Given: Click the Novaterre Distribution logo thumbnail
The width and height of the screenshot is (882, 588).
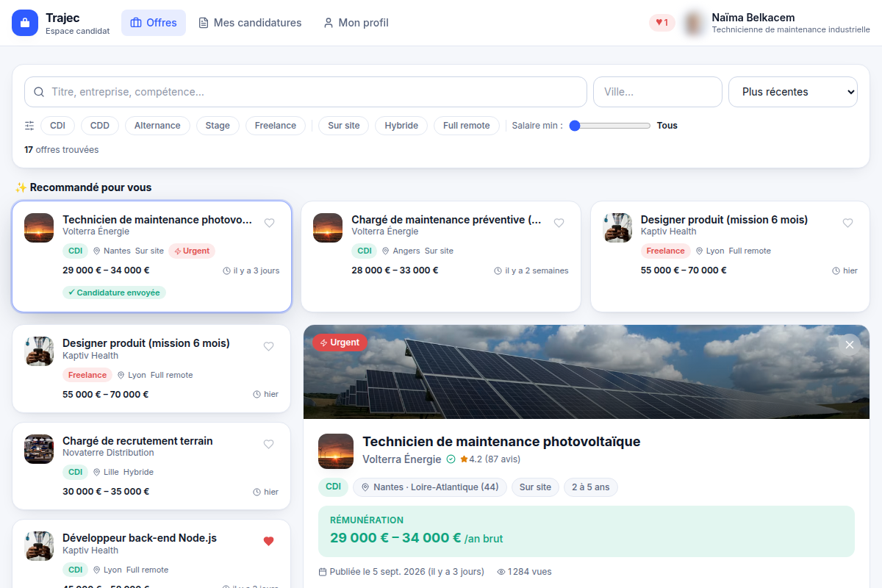Looking at the screenshot, I should point(39,449).
